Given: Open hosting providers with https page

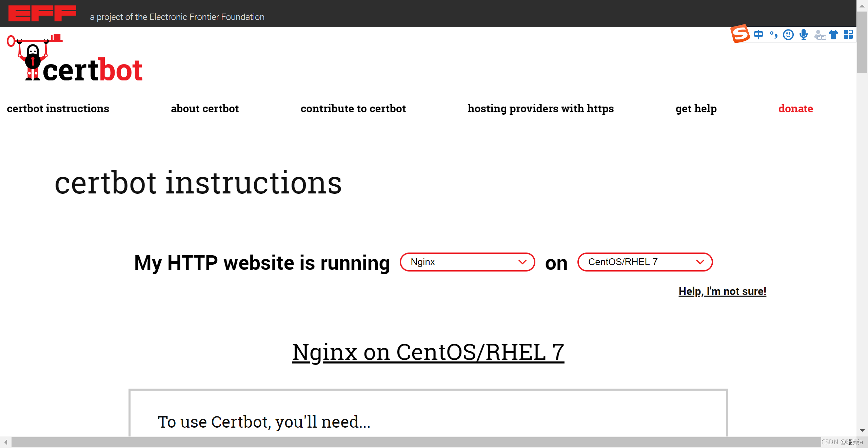Looking at the screenshot, I should coord(541,109).
